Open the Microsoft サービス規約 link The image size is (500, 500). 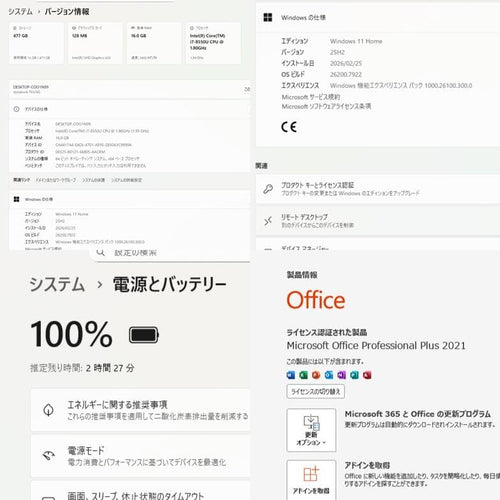(x=311, y=97)
